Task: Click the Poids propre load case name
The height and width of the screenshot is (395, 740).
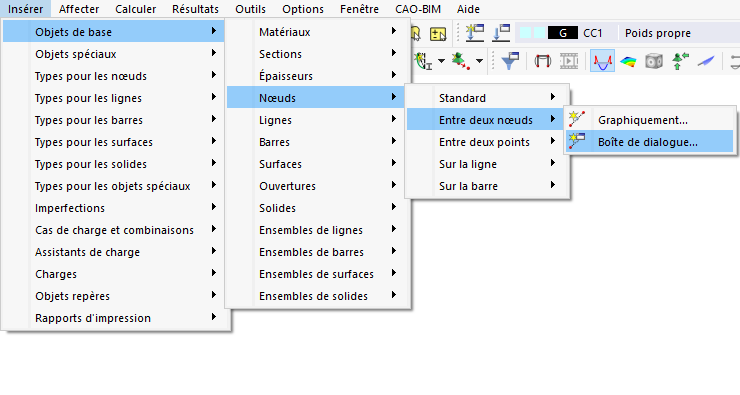Action: click(x=658, y=33)
